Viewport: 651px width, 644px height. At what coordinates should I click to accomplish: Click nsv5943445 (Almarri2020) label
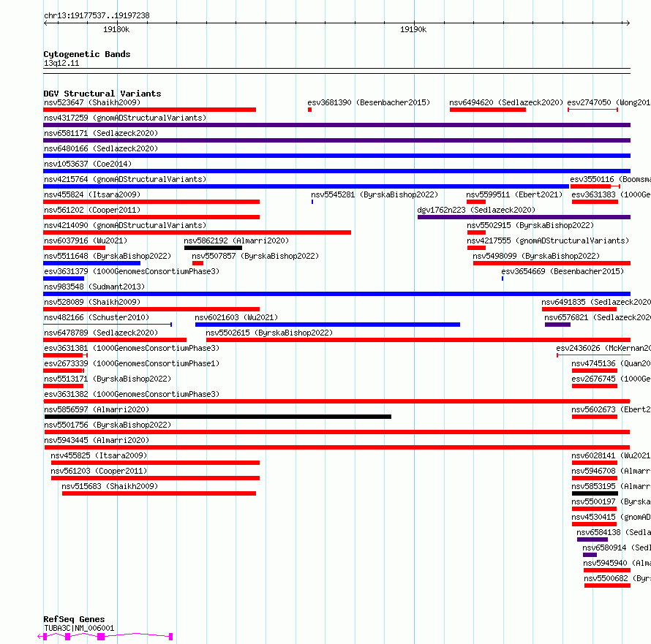click(97, 440)
